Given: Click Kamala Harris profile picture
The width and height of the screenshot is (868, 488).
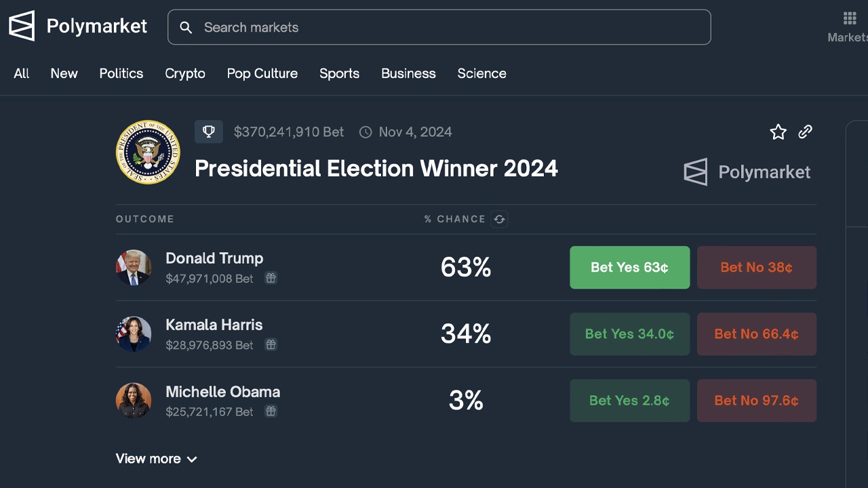Looking at the screenshot, I should coord(133,333).
